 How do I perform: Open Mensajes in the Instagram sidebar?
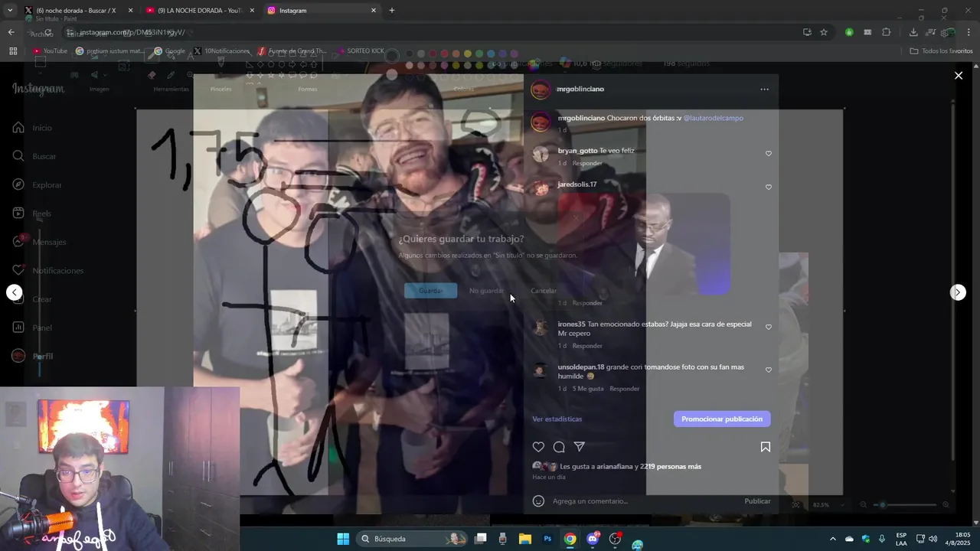39,242
